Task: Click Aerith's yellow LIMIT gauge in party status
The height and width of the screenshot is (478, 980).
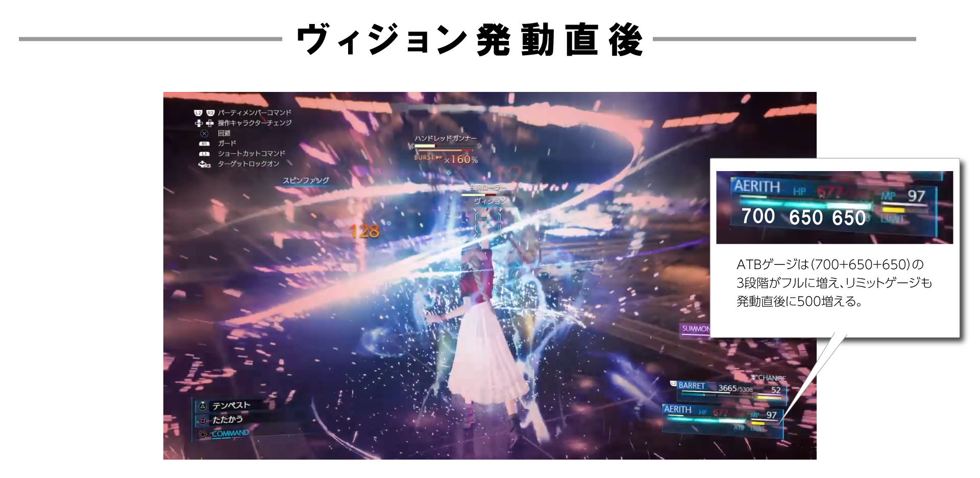Action: [x=758, y=423]
